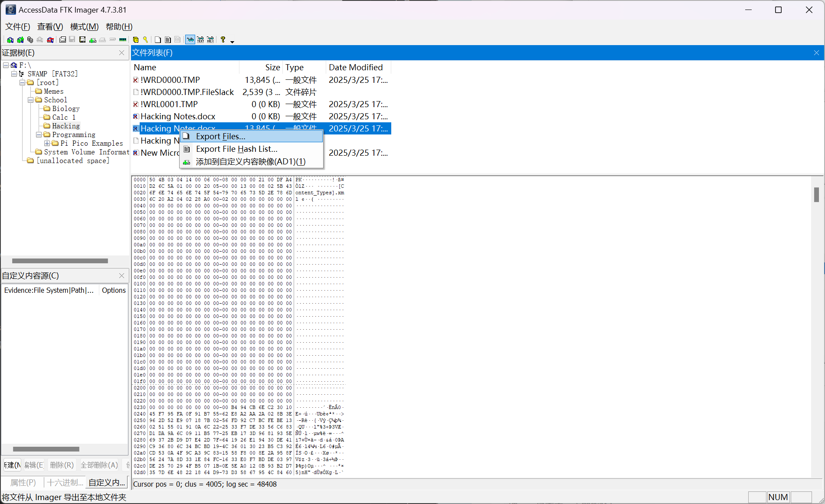The image size is (825, 504).
Task: Close the 自定义内容源(C) panel
Action: (x=122, y=275)
